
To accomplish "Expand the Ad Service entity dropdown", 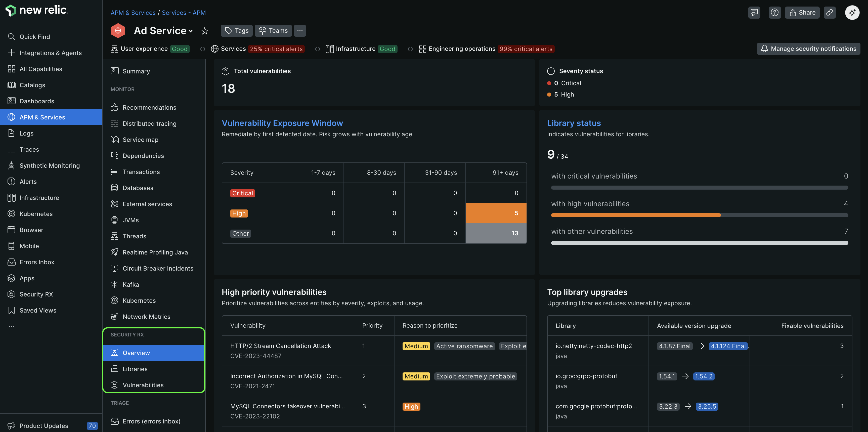I will click(191, 31).
